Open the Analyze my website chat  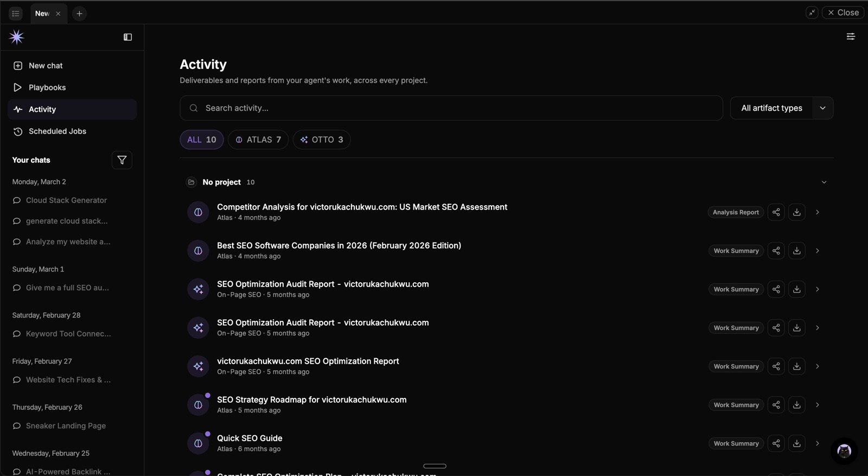(67, 242)
